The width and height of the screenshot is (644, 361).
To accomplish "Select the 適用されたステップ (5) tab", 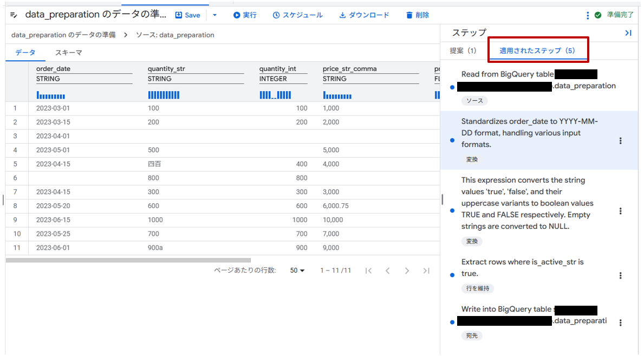I will (537, 50).
